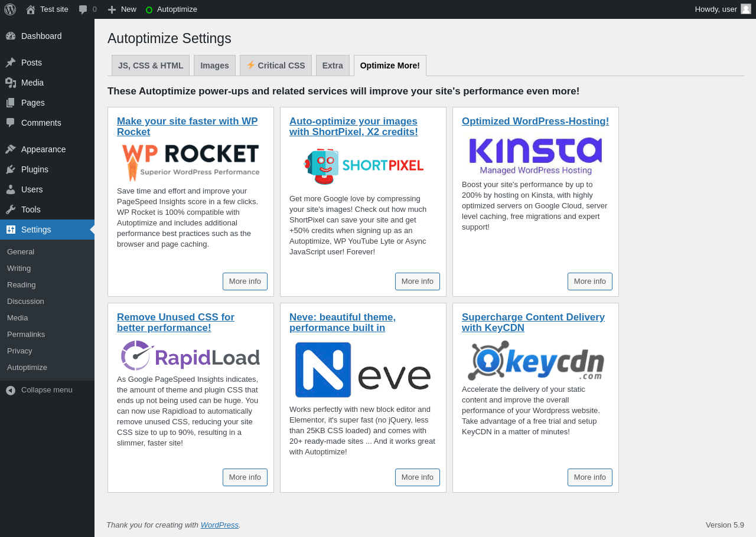Click More info for RapidLoad
This screenshot has height=537, width=756.
click(x=245, y=477)
